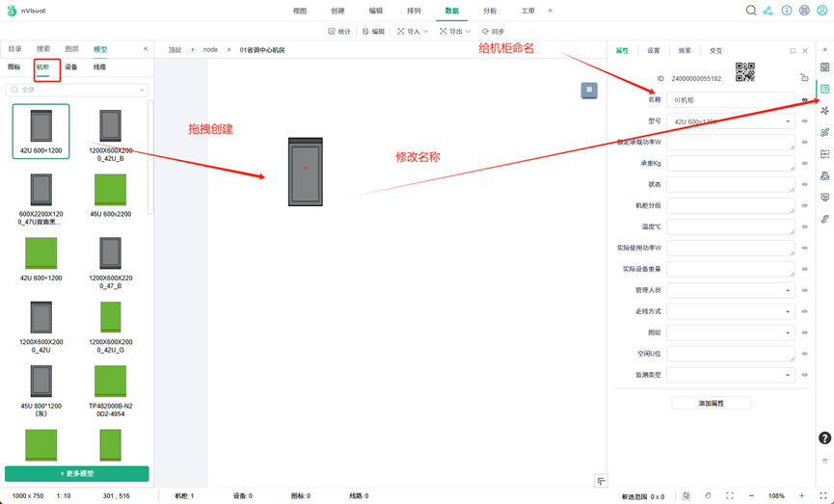Toggle visibility eye for 承重Kg field
The image size is (834, 504).
[x=805, y=163]
